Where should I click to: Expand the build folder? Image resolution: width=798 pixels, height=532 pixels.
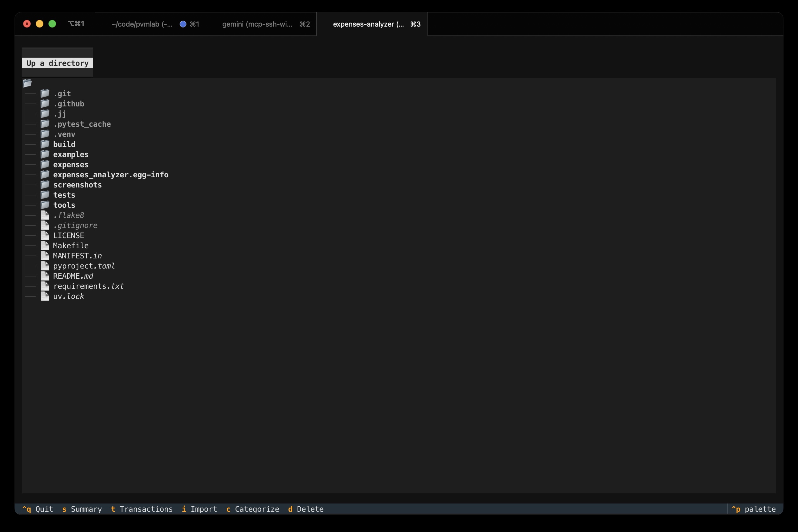pos(64,144)
